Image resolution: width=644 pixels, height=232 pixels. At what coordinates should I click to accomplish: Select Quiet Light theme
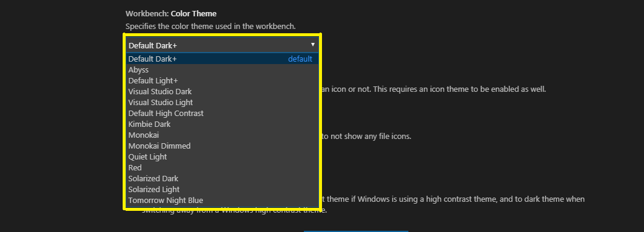pos(222,157)
